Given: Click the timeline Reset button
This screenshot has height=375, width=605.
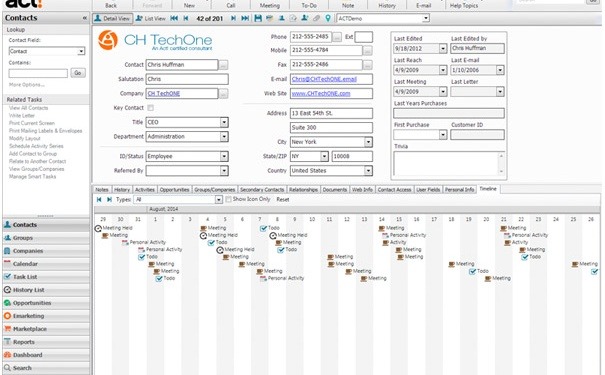Looking at the screenshot, I should click(x=283, y=199).
